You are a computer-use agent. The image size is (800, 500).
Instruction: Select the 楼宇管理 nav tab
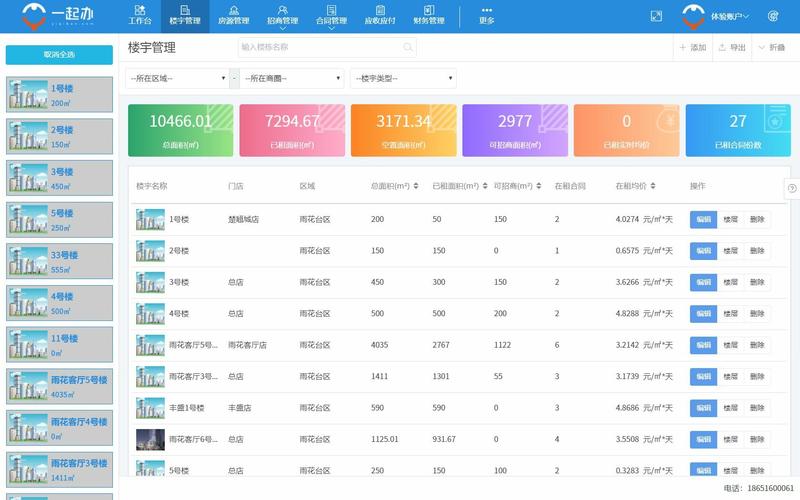(185, 15)
